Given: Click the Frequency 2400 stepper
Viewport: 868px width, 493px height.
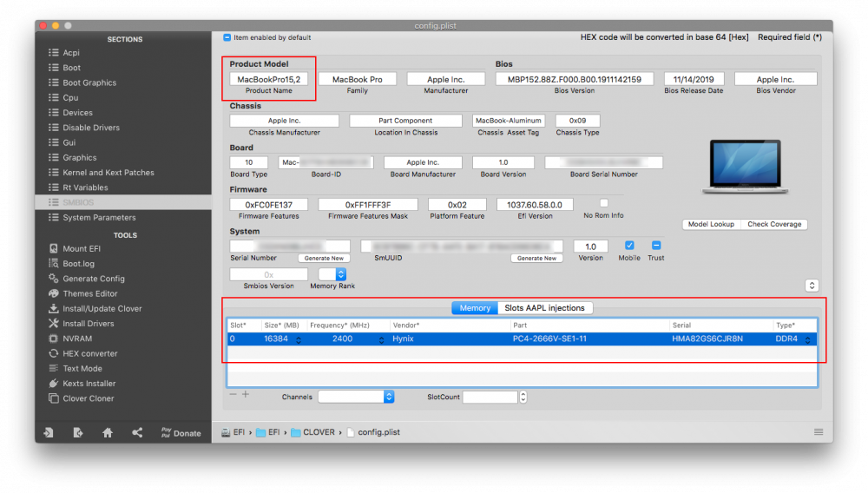Looking at the screenshot, I should 381,339.
